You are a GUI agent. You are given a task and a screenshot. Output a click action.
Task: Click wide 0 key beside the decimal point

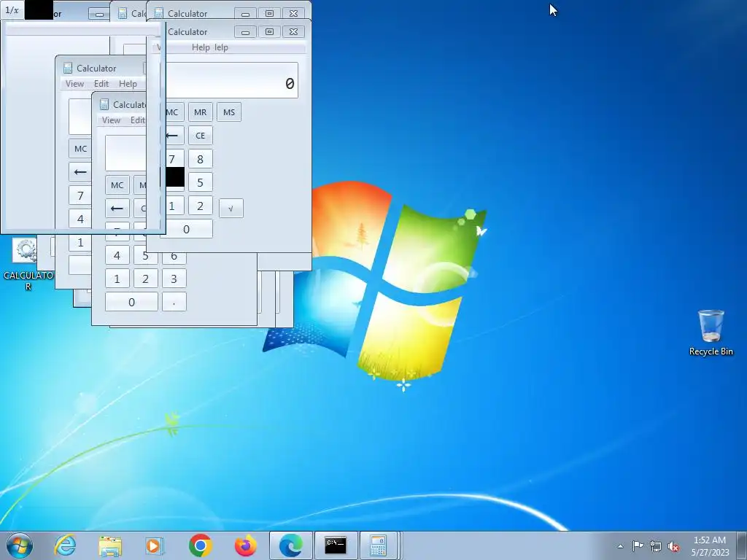(131, 302)
